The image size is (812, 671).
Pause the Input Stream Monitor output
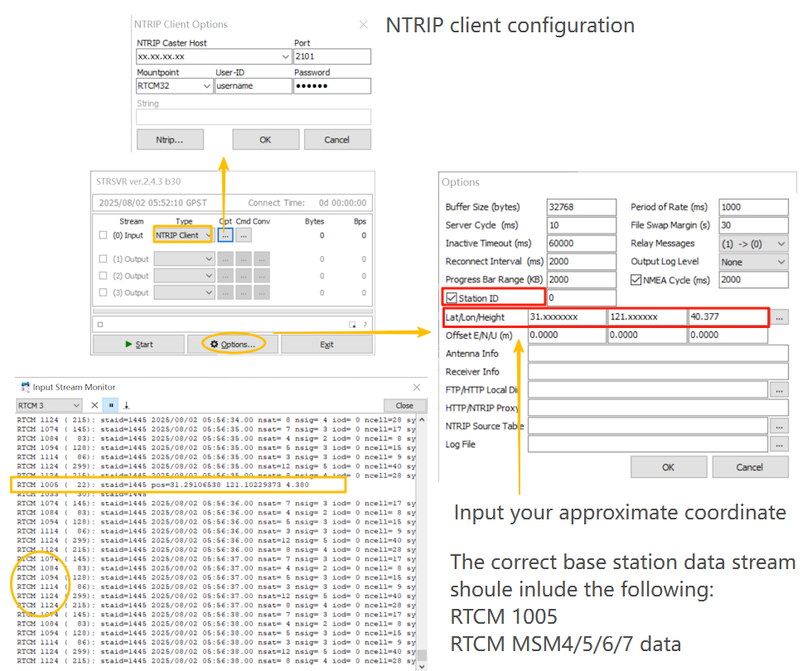111,405
